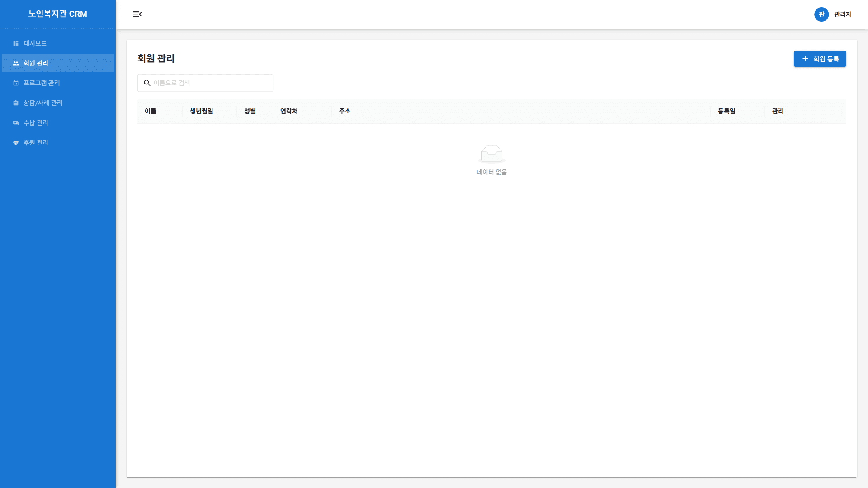The image size is (868, 488).
Task: Select 수납 관리 in sidebar
Action: coord(36,123)
